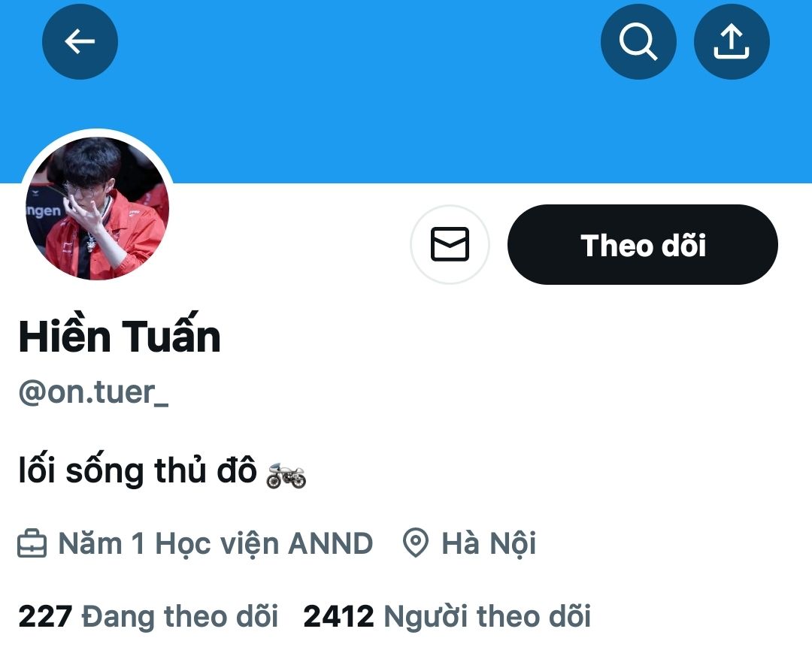This screenshot has width=812, height=650.
Task: Click the briefcase icon beside Học viện ANND
Action: [x=32, y=543]
